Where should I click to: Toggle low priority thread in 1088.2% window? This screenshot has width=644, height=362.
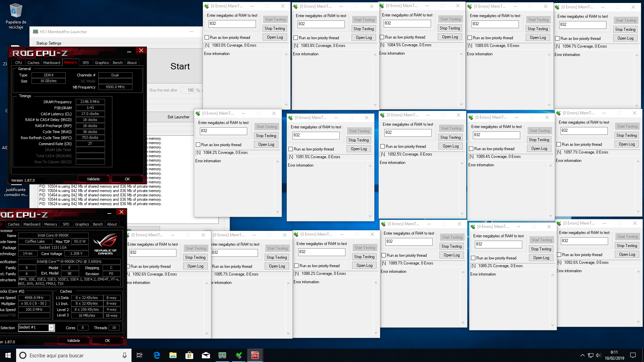point(297,266)
